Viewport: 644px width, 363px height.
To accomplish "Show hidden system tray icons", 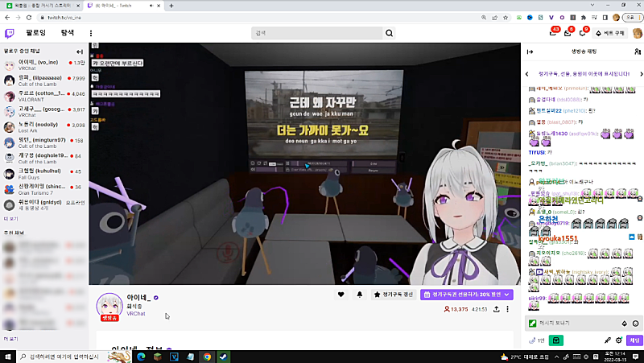I will click(556, 357).
